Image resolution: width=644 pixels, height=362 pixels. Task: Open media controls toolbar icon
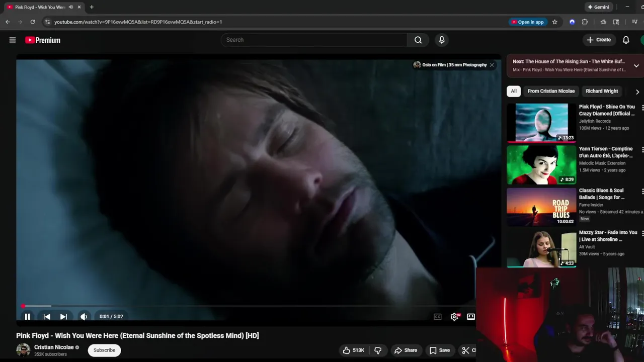coord(634,22)
